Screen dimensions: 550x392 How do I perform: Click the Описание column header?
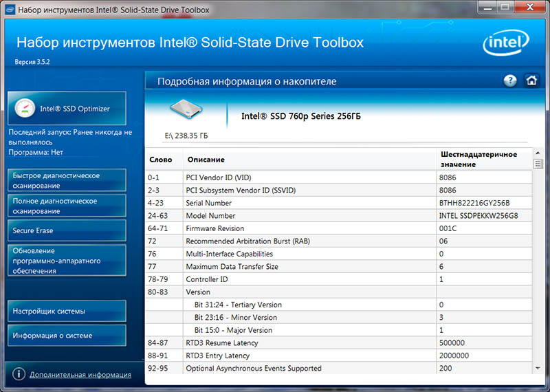[x=205, y=160]
